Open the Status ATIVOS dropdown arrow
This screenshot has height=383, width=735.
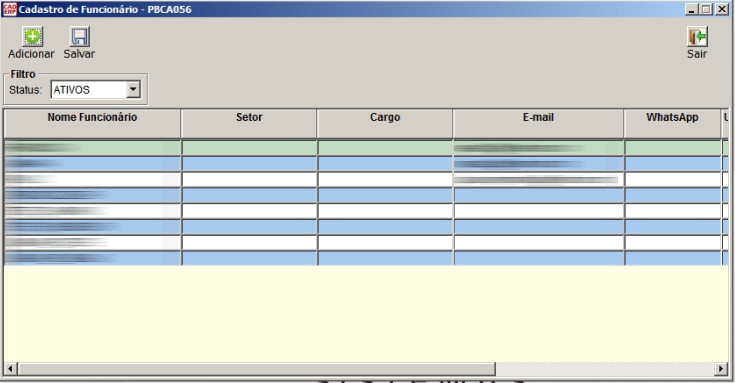click(x=133, y=89)
